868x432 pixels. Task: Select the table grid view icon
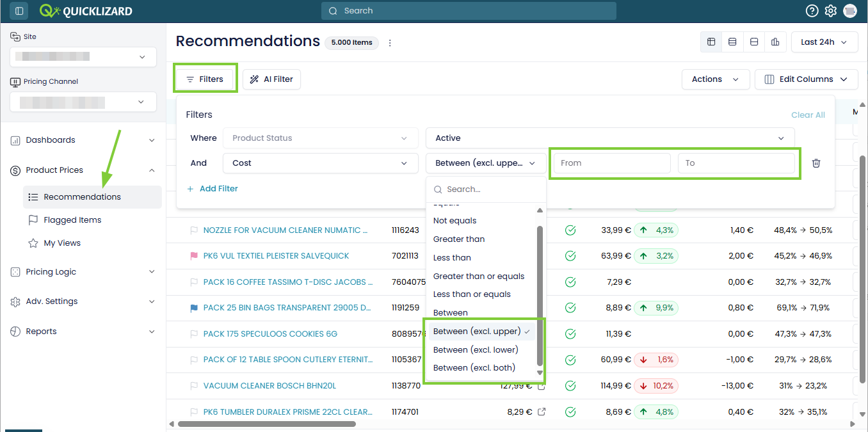[x=711, y=42]
